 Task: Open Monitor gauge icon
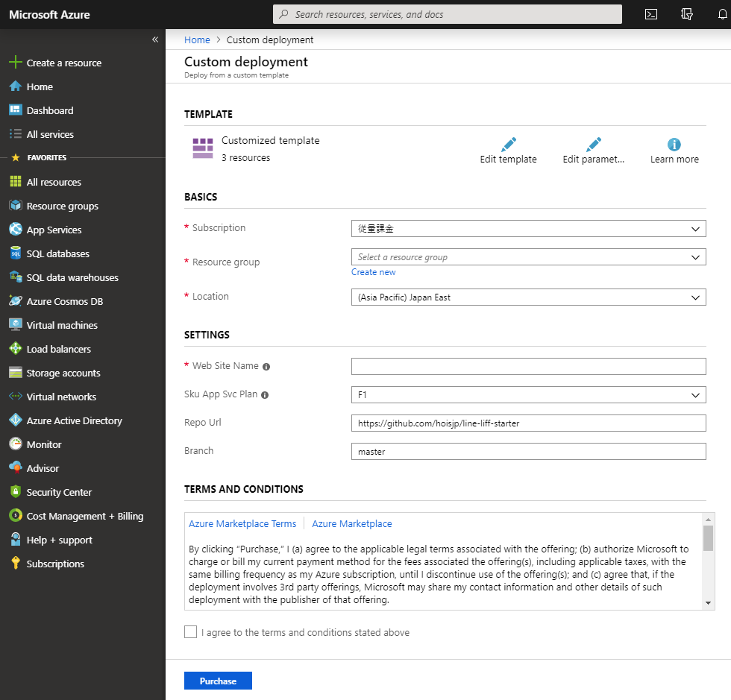[16, 444]
